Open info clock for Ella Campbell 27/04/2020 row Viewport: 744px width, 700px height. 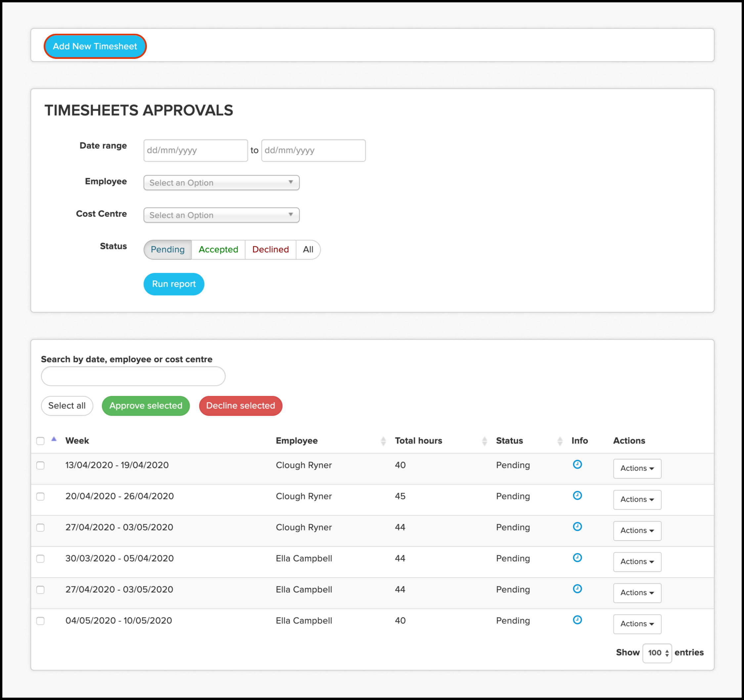(x=577, y=589)
